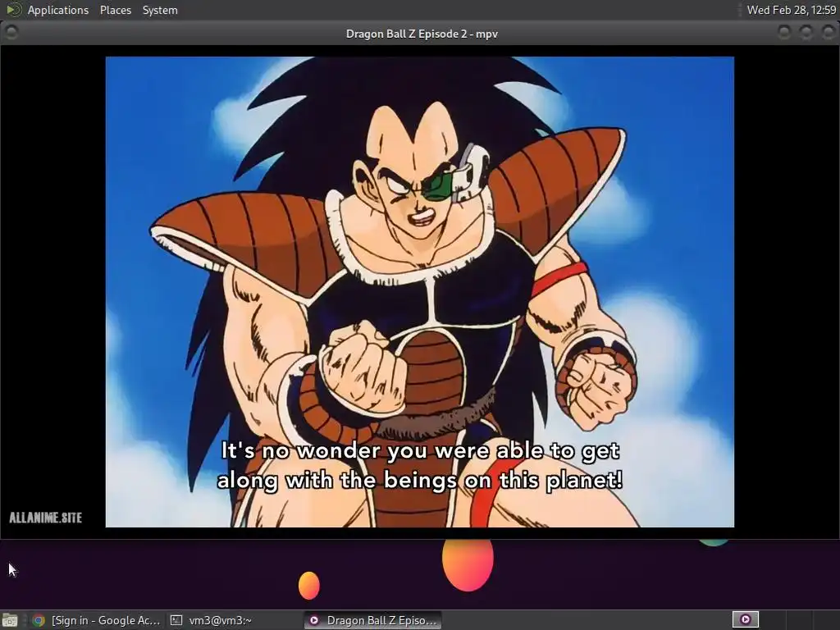
Task: Select 'Dragon Ball Z Episo...' taskbar entry
Action: tap(373, 620)
